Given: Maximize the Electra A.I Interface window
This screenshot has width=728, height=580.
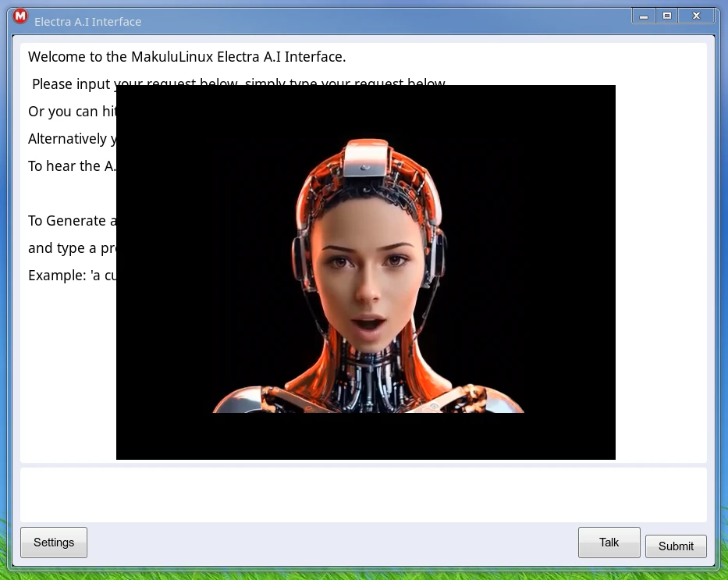Looking at the screenshot, I should 667,16.
